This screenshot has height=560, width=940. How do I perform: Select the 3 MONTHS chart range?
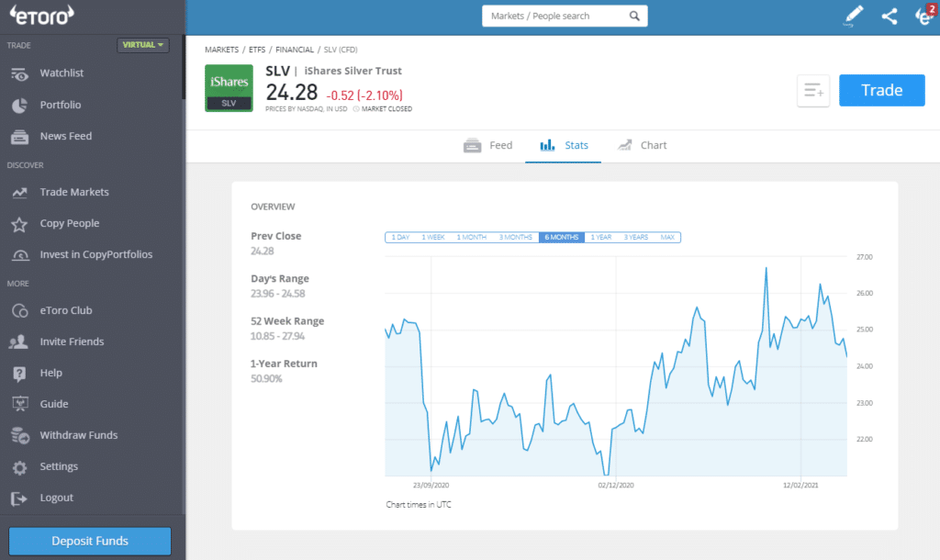pos(516,238)
